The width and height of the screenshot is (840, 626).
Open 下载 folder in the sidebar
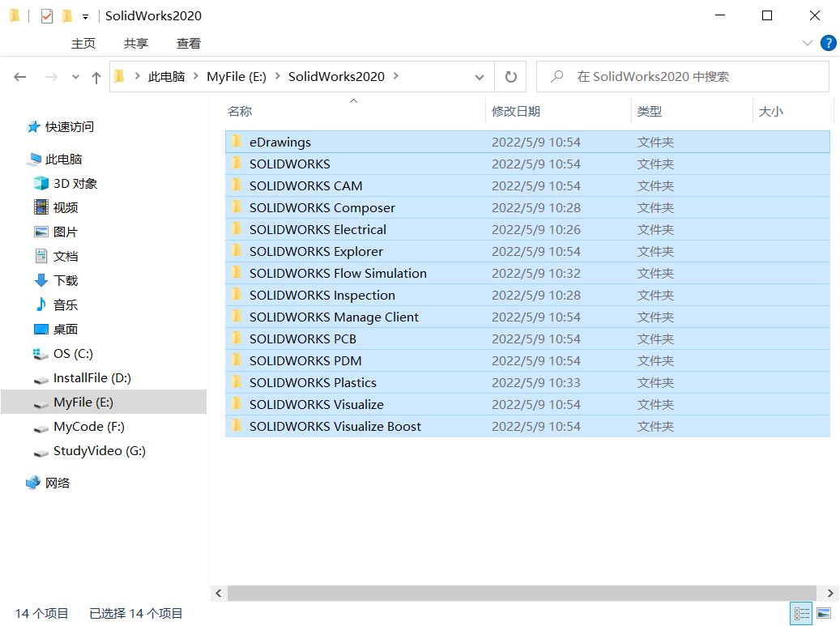pos(66,280)
